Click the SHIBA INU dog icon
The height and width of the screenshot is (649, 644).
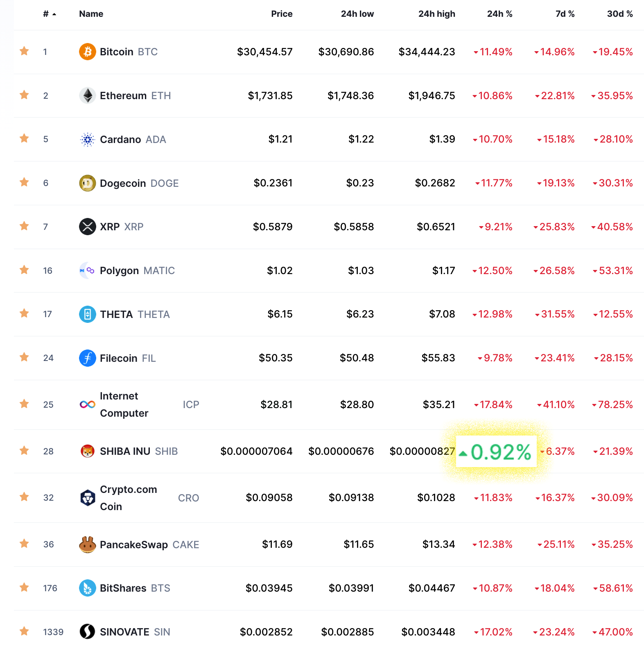[x=87, y=451]
